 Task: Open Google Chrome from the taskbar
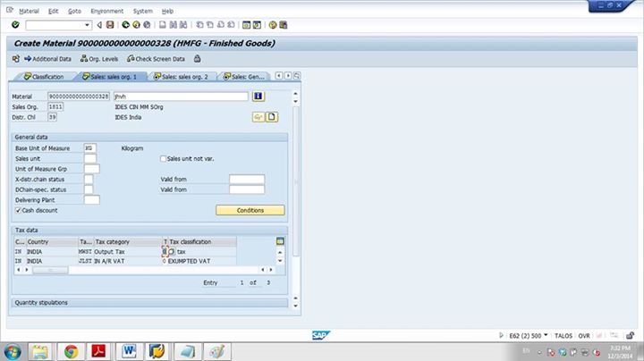coord(71,351)
